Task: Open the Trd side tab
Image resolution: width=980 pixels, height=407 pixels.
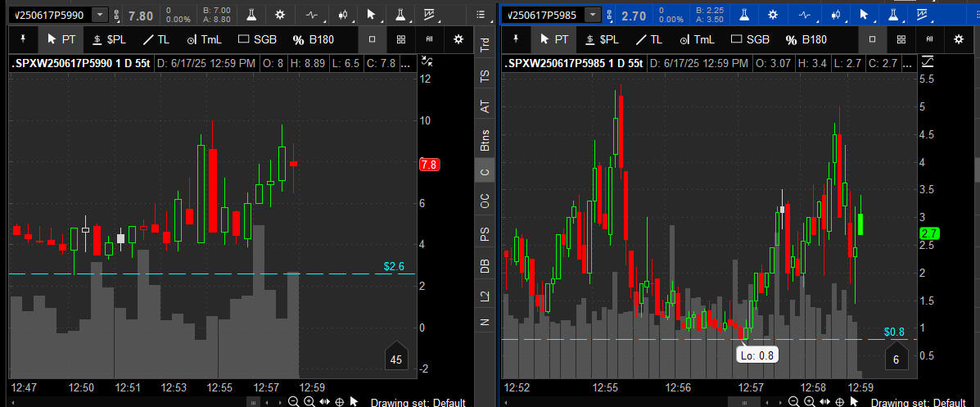Action: 485,47
